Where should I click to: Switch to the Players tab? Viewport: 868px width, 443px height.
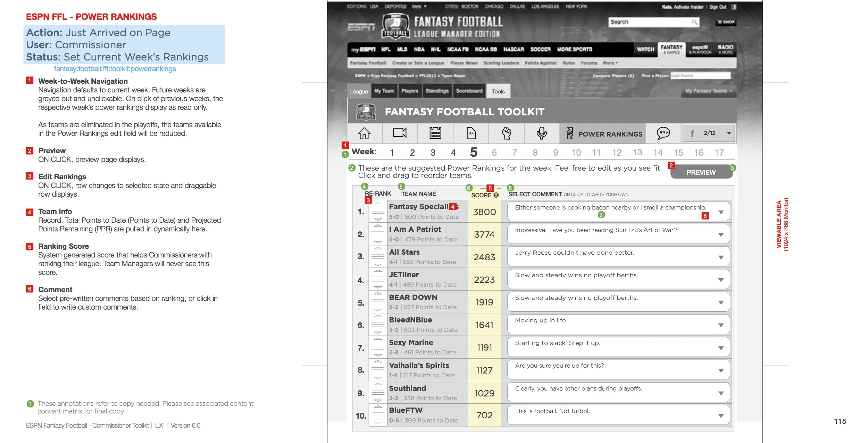410,91
